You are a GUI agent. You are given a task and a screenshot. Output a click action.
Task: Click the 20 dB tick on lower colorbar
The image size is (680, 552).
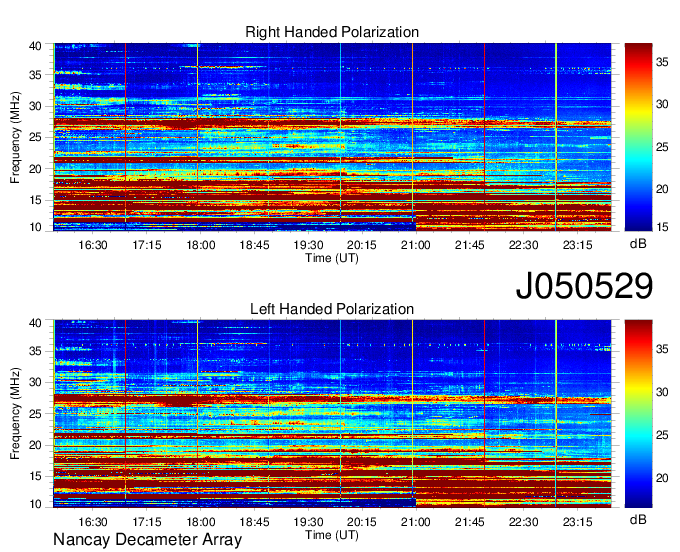tap(662, 478)
